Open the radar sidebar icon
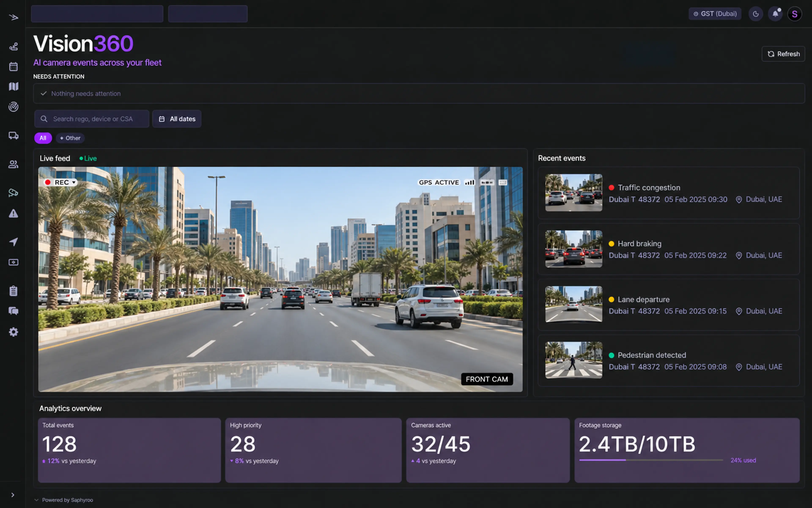The height and width of the screenshot is (508, 812). tap(14, 107)
